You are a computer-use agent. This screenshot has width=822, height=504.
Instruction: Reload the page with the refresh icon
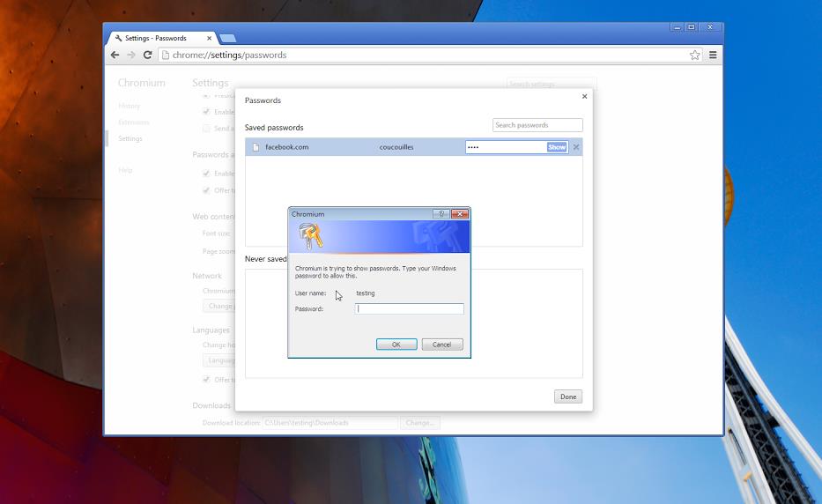148,55
